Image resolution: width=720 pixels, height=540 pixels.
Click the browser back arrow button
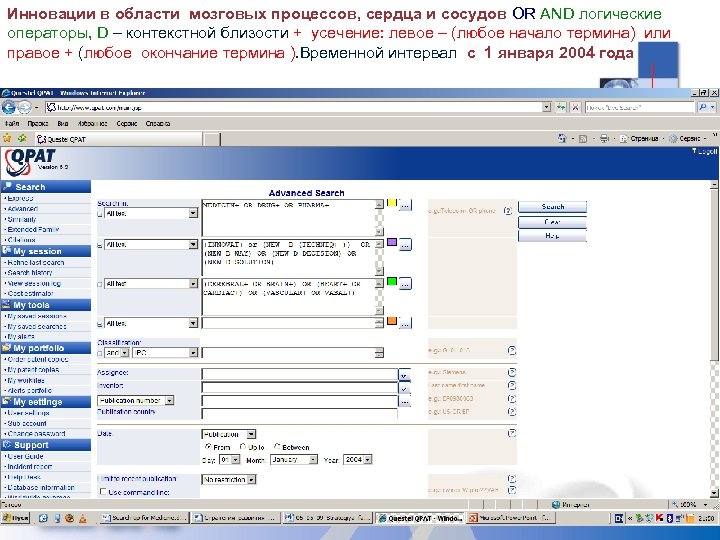[9, 107]
